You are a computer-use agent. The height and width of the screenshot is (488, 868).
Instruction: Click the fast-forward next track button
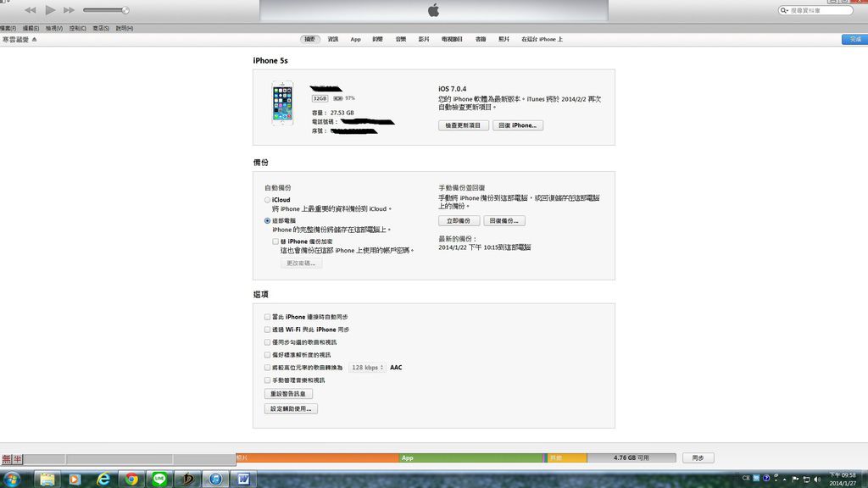(x=69, y=10)
